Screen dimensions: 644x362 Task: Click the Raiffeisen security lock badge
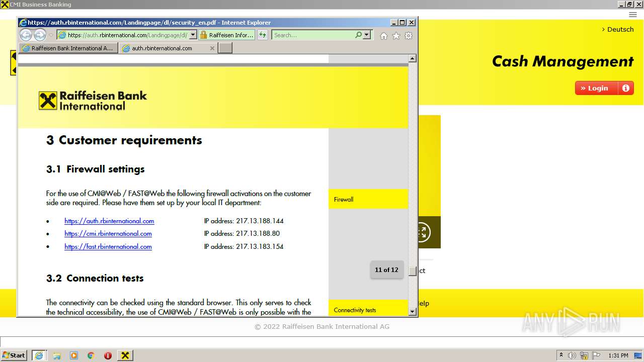tap(227, 35)
